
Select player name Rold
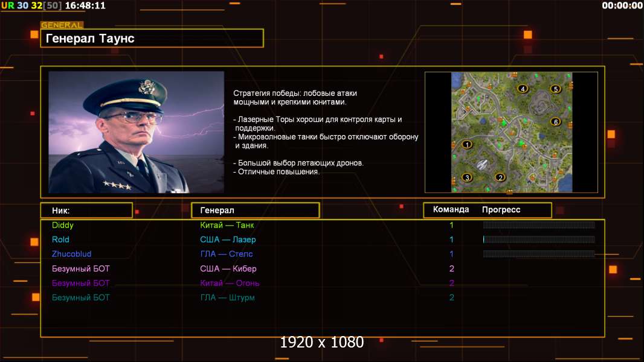(60, 240)
